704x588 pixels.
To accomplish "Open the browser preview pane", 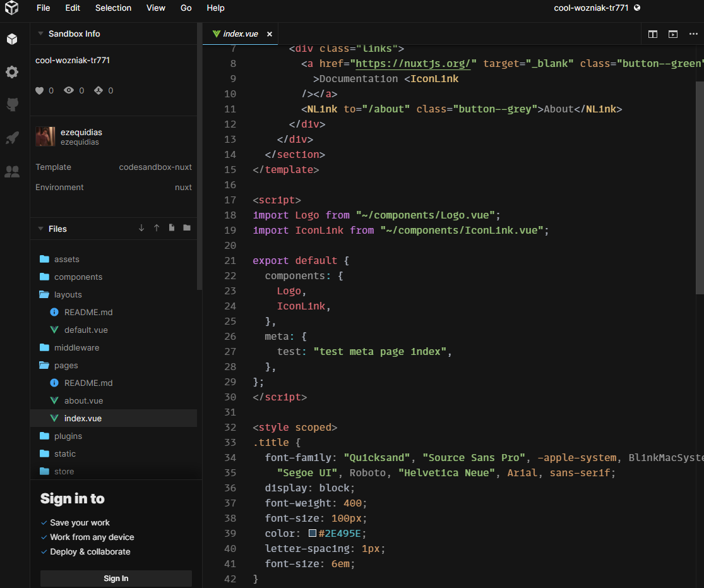I will 672,34.
